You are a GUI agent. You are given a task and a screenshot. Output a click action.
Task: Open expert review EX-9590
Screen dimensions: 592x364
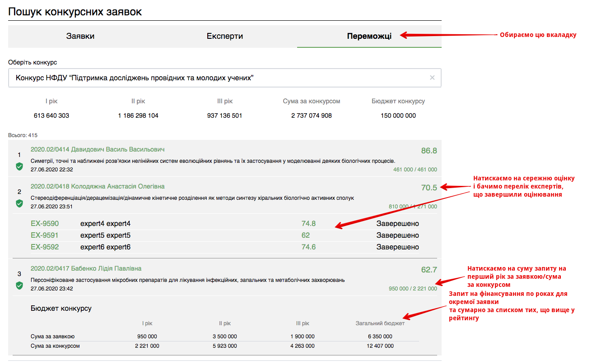coord(45,224)
